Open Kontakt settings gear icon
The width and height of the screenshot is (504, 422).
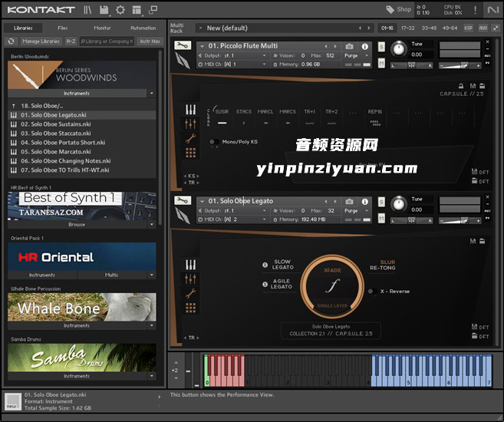pos(120,10)
